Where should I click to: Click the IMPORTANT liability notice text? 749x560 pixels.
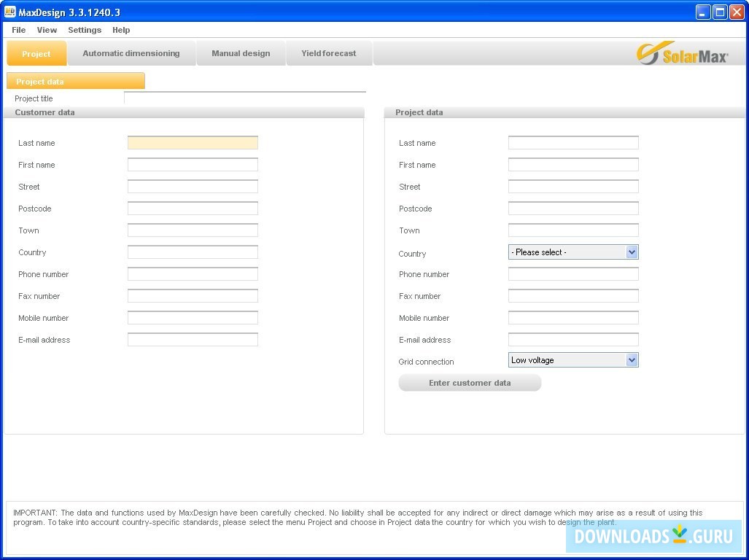click(x=358, y=518)
